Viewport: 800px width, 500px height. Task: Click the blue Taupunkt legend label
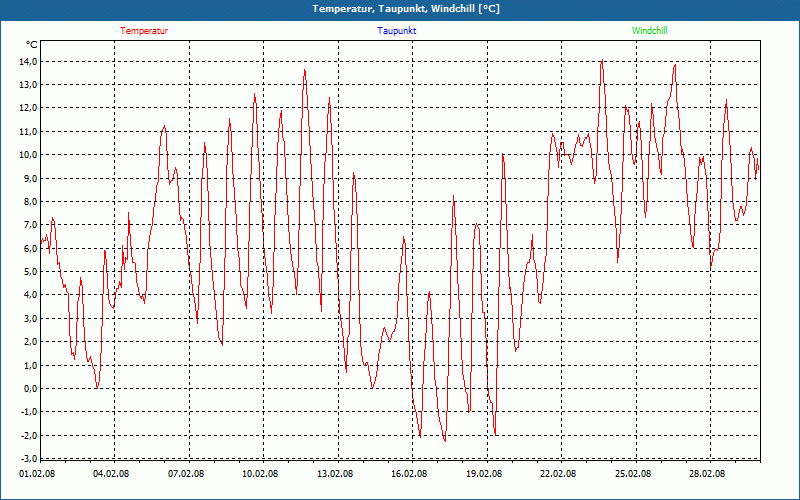(x=397, y=31)
